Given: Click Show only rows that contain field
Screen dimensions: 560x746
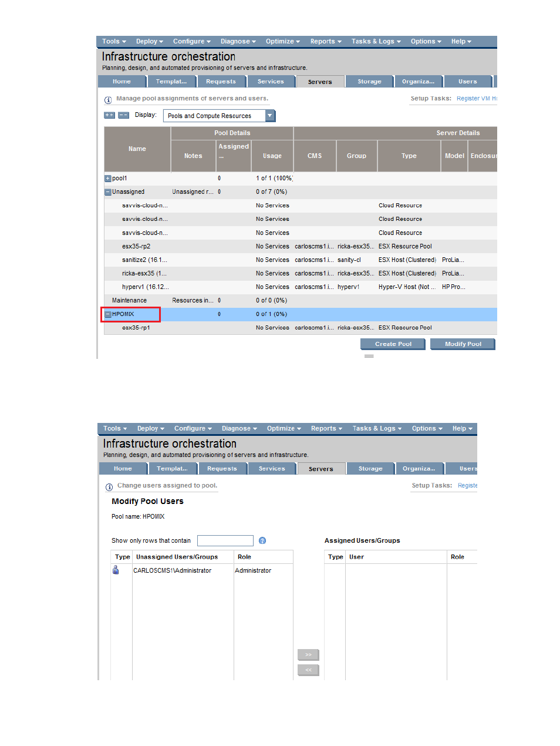Looking at the screenshot, I should click(225, 540).
